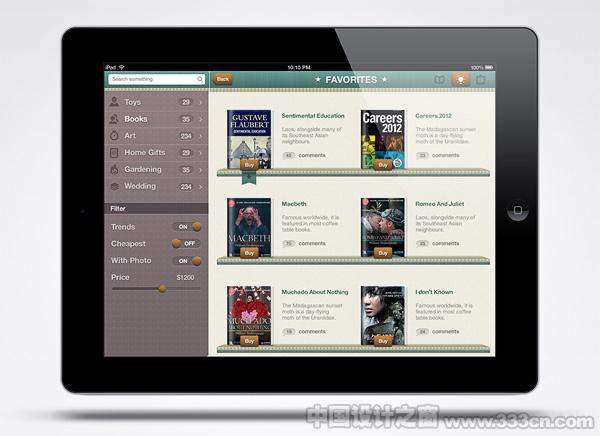
Task: Open the Muchado About Nothing title link
Action: click(x=315, y=292)
